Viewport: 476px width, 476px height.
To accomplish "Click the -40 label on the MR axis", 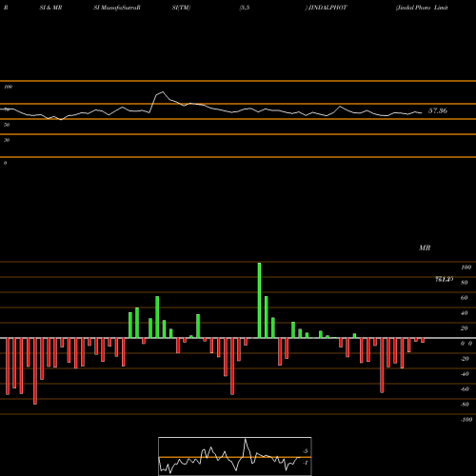I will [x=465, y=374].
